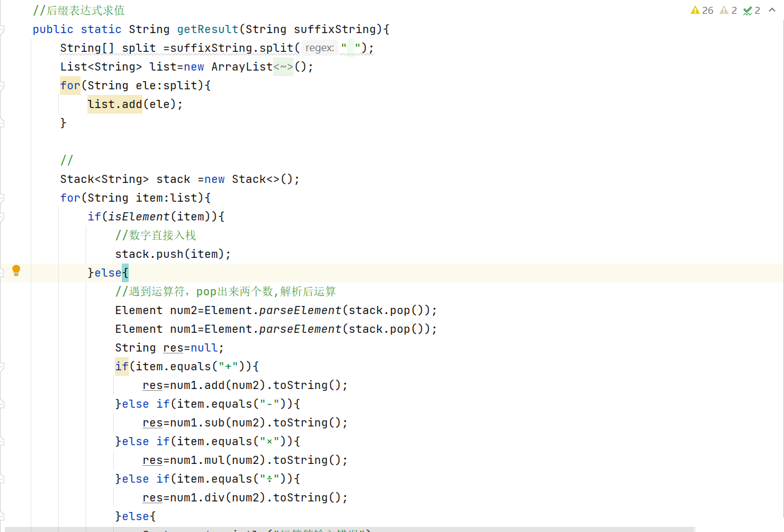Click num2 variable declaration

point(184,310)
